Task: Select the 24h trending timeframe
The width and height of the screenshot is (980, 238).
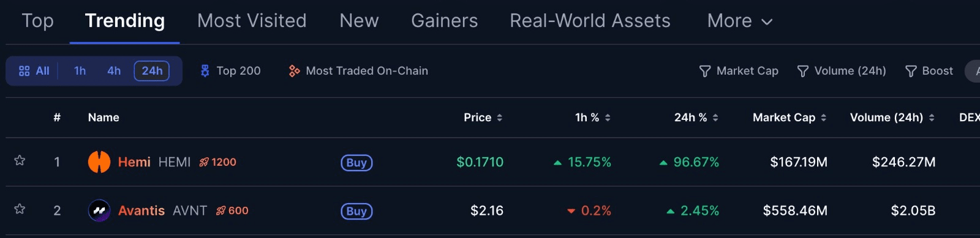Action: click(152, 71)
